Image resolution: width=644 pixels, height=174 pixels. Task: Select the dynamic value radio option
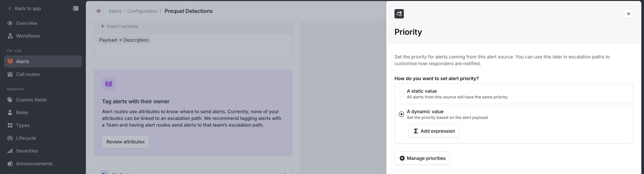[x=401, y=114]
